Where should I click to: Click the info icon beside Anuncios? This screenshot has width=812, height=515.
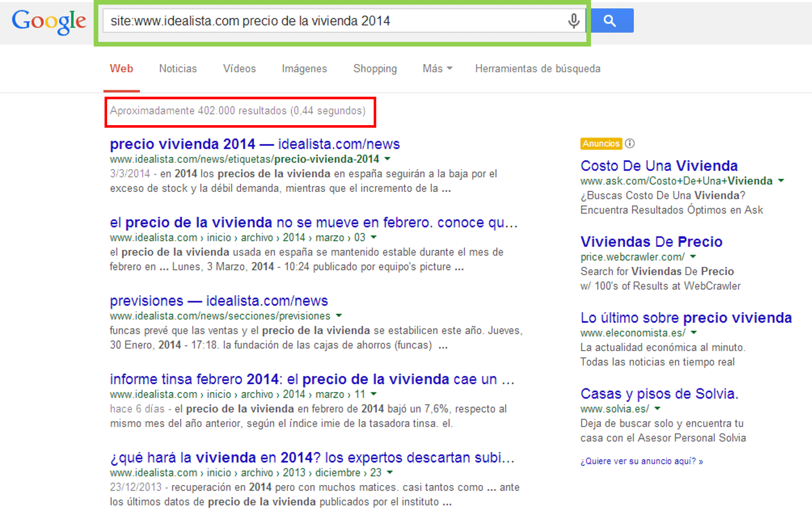point(630,143)
